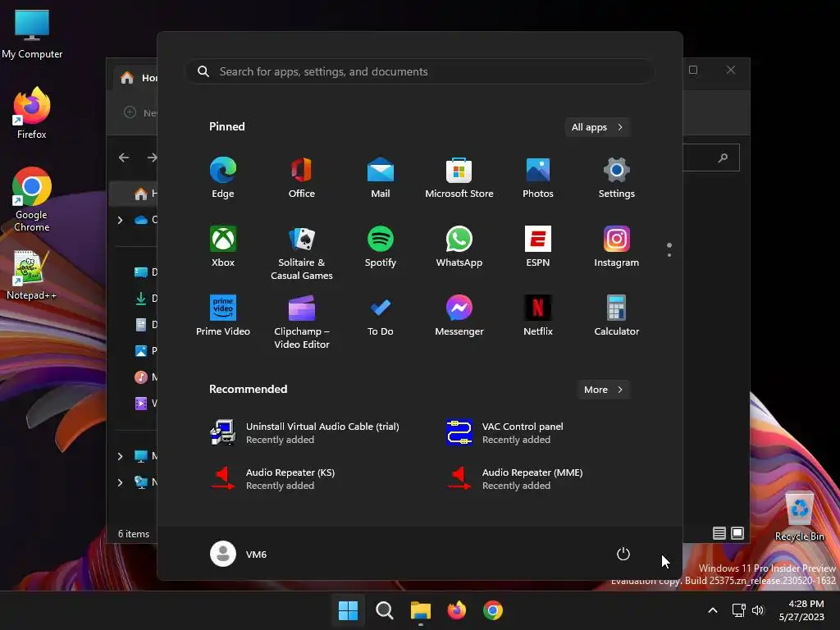Screen dimensions: 840x630
Task: Open Instagram
Action: pos(617,246)
